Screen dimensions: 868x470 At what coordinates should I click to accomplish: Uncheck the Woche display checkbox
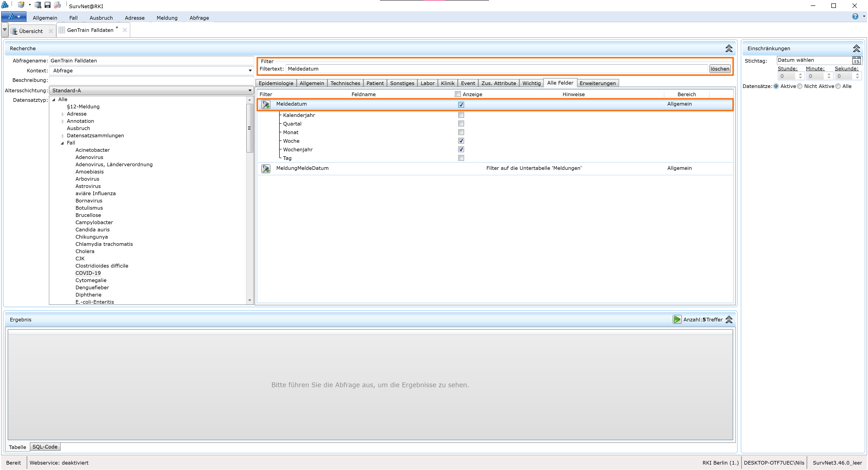tap(461, 140)
